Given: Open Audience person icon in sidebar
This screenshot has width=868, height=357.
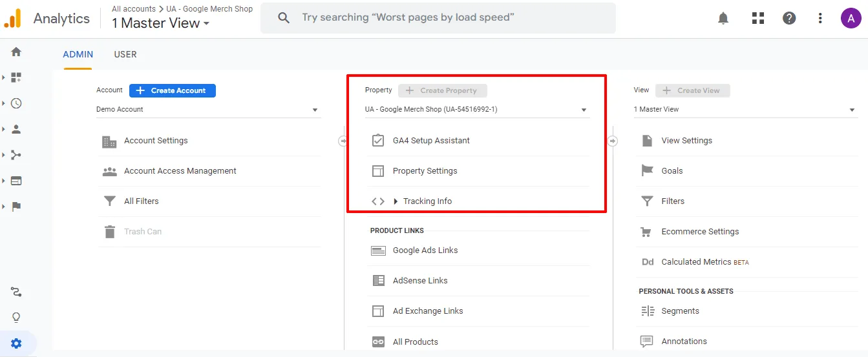Looking at the screenshot, I should point(16,129).
